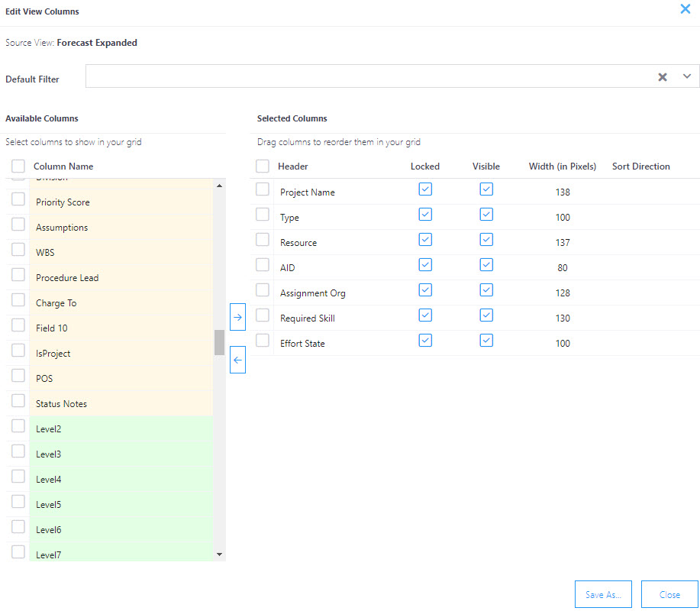
Task: Select all columns with the Column Name header checkbox
Action: coord(18,165)
